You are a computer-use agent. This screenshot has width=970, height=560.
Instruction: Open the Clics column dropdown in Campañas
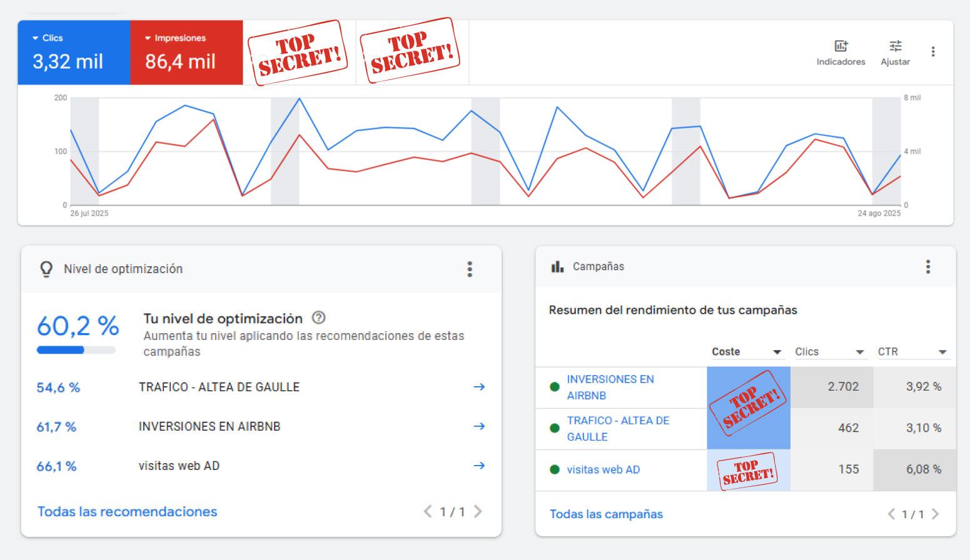[859, 352]
